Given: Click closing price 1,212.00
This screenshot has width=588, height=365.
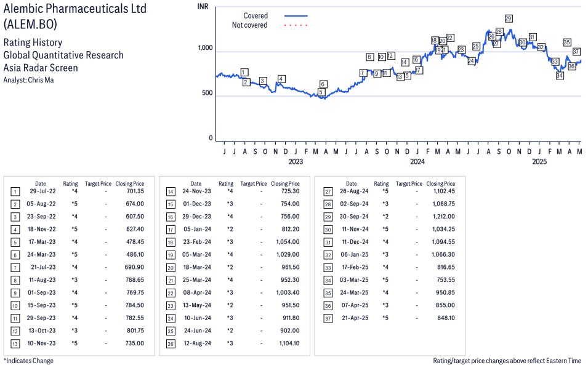Looking at the screenshot, I should 444,217.
